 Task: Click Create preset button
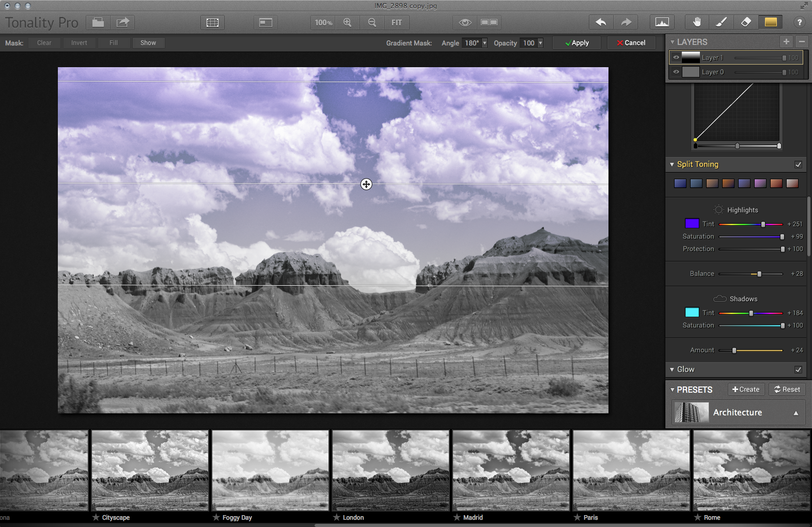746,390
